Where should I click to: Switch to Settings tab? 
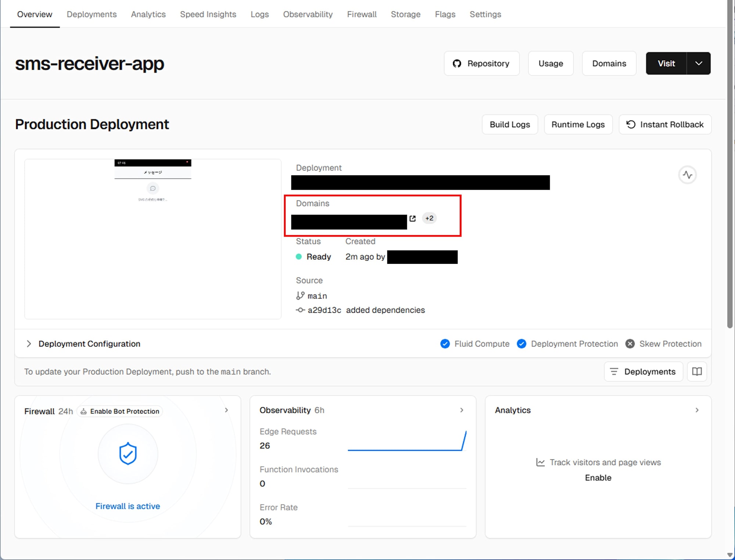pos(485,14)
